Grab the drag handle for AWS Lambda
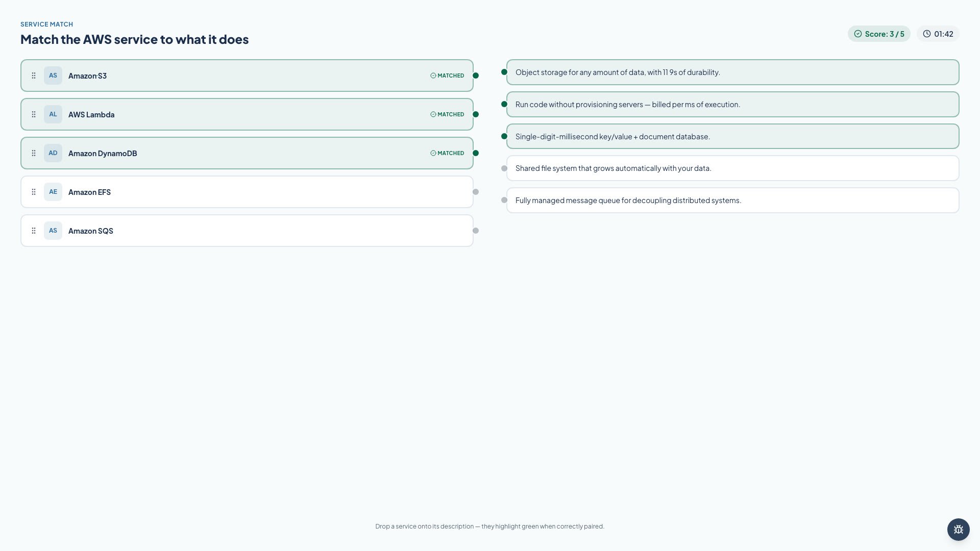 [x=34, y=114]
